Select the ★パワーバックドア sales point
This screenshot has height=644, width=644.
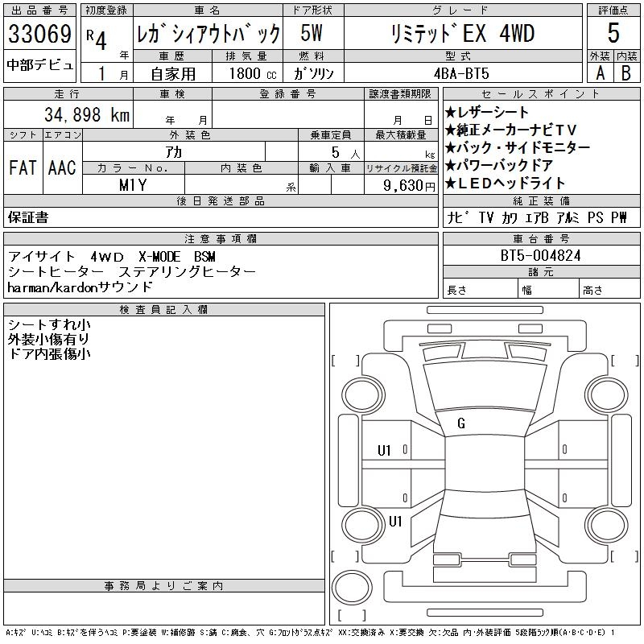pyautogui.click(x=498, y=165)
